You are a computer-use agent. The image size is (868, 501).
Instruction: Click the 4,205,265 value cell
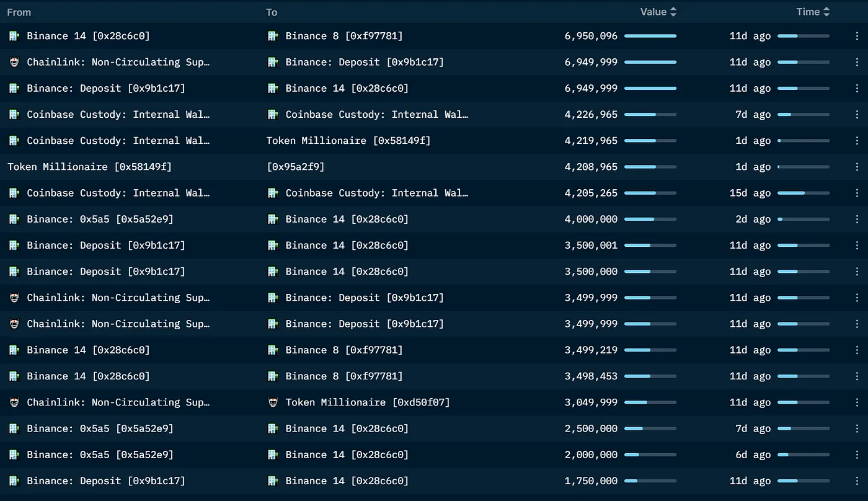(x=591, y=193)
